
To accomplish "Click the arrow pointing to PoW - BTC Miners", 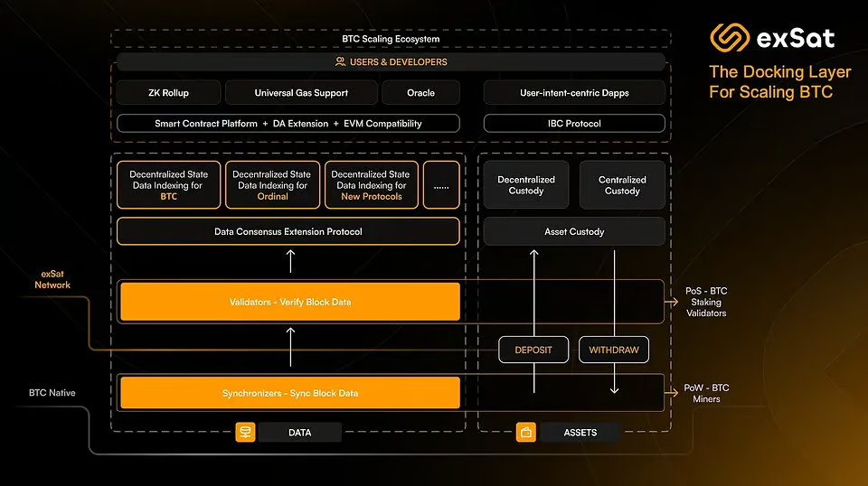I will click(x=673, y=393).
